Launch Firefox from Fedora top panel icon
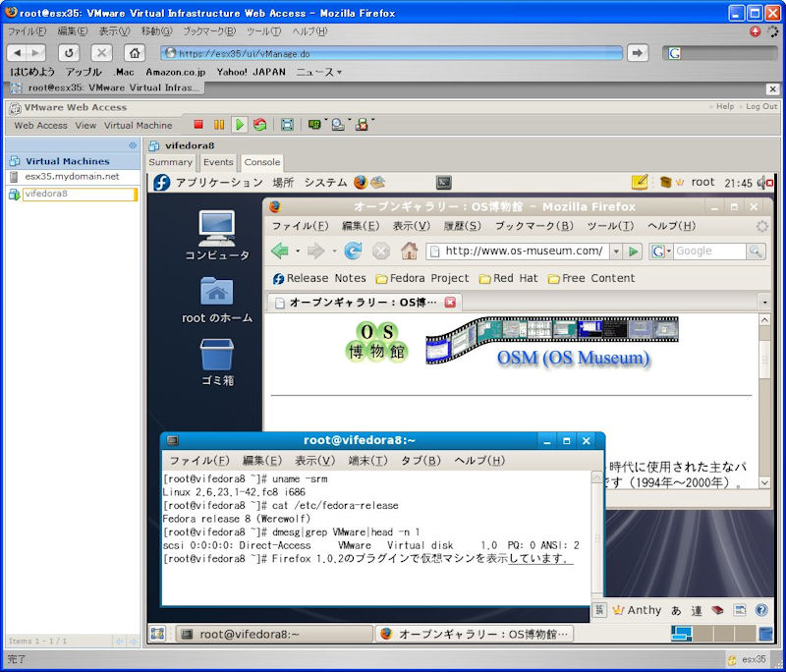 click(x=360, y=183)
